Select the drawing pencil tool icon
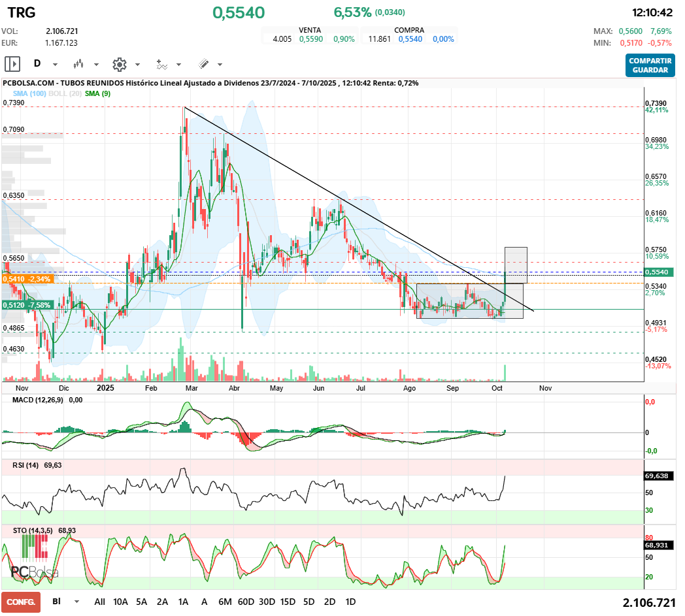685x616 pixels. pyautogui.click(x=203, y=64)
